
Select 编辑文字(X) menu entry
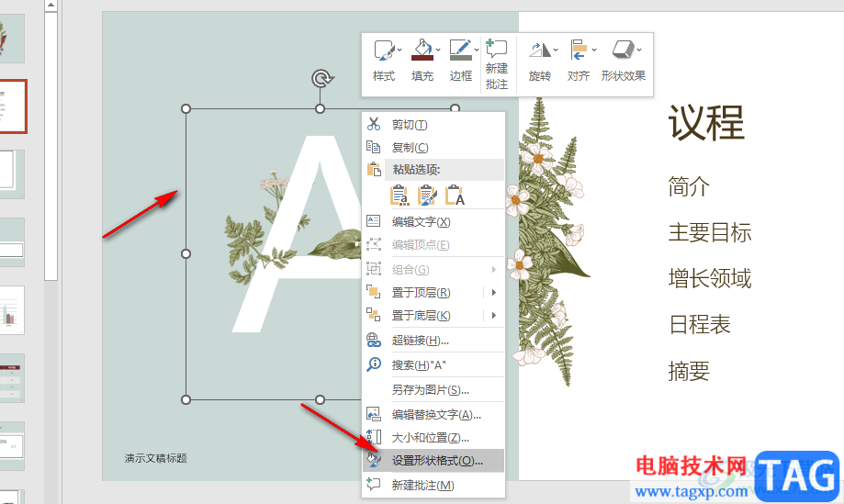[433, 221]
